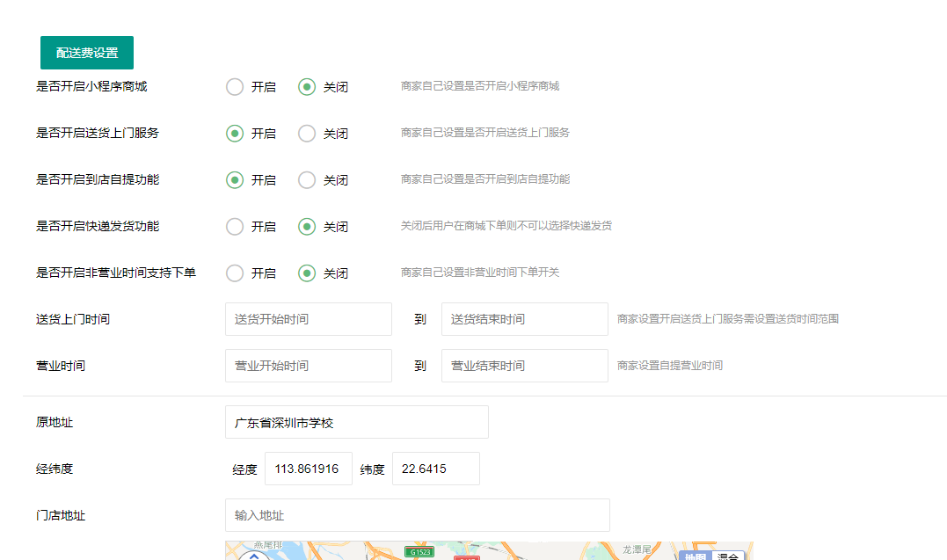Screen dimensions: 947x560
Task: Click 到 between the 营业 time fields
Action: point(420,366)
